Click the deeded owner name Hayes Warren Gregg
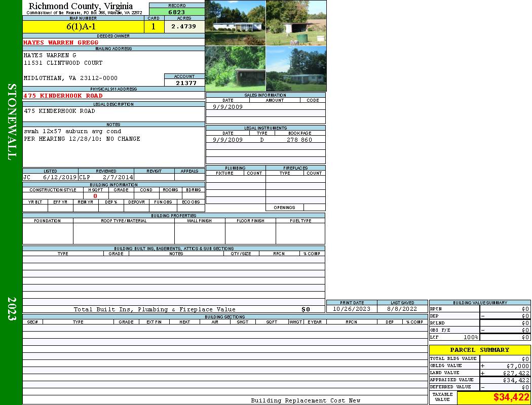Screen dimensions: 532x405 coord(61,43)
